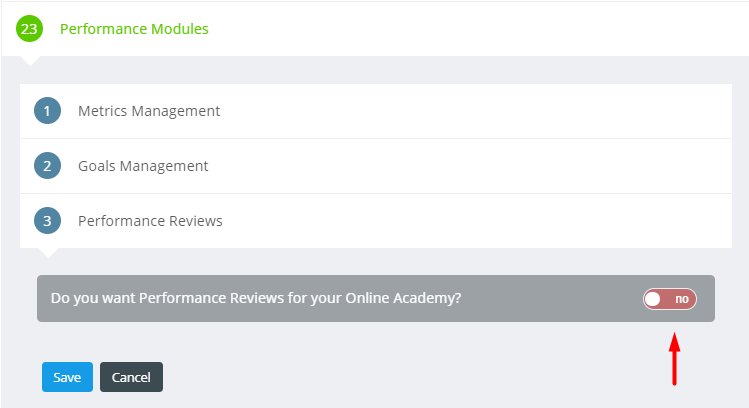Click the red arrow annotation
Viewport: 749px width, 408px height.
point(674,359)
